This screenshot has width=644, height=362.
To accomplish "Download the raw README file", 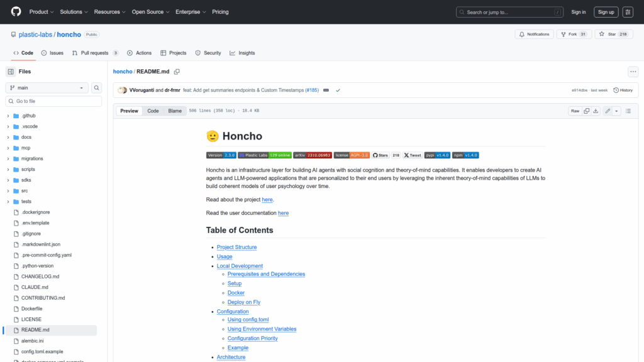I will tap(596, 111).
